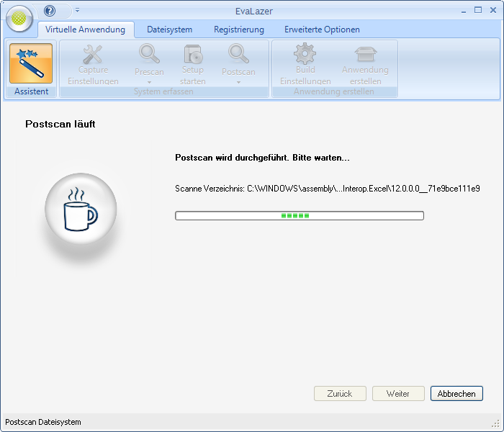Image resolution: width=504 pixels, height=432 pixels.
Task: Select the Erweiterte Optionen tab
Action: point(322,30)
